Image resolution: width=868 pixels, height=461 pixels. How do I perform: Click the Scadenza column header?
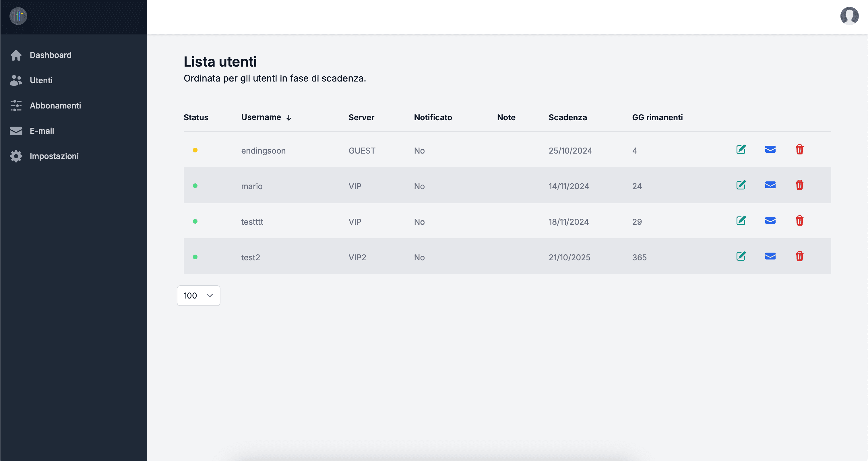pyautogui.click(x=567, y=117)
